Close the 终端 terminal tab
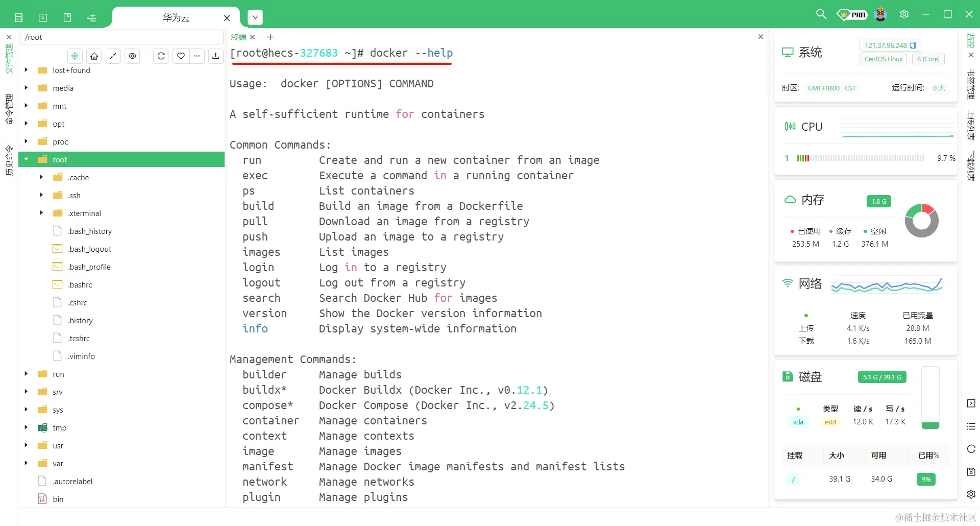The width and height of the screenshot is (980, 526). [x=252, y=37]
